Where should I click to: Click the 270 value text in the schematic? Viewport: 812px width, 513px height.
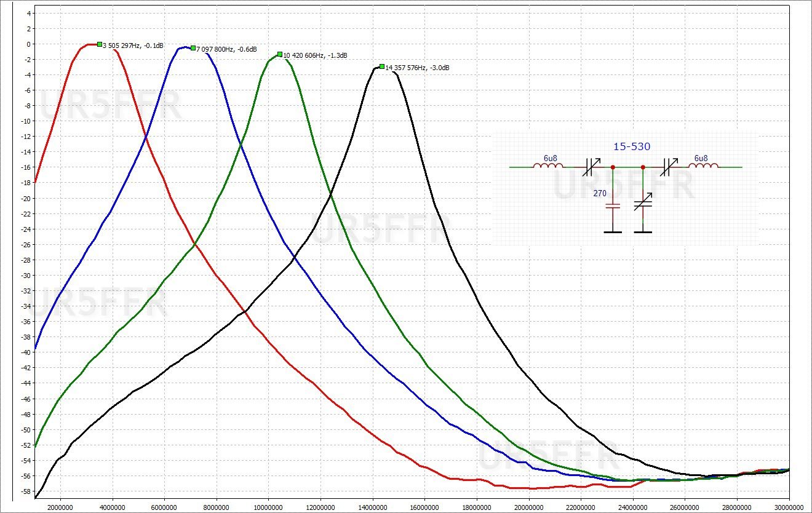point(599,193)
